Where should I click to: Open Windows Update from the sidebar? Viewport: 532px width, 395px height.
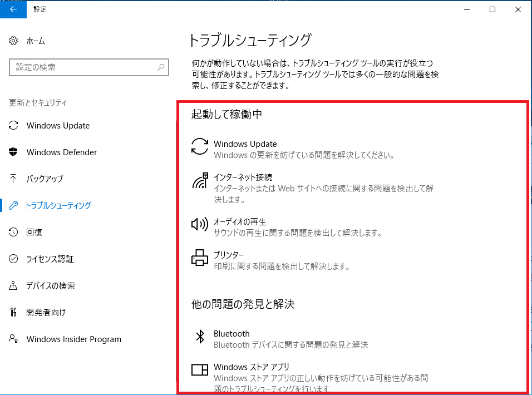point(57,125)
